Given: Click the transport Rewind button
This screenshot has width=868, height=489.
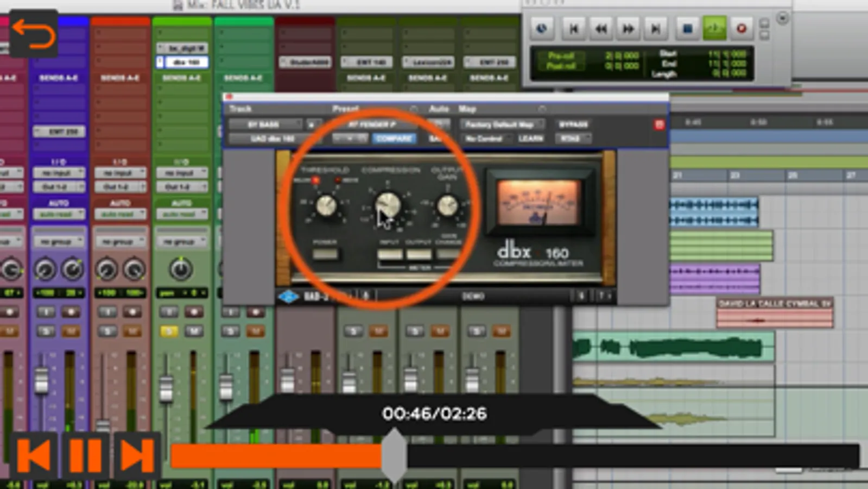Looking at the screenshot, I should pos(601,28).
